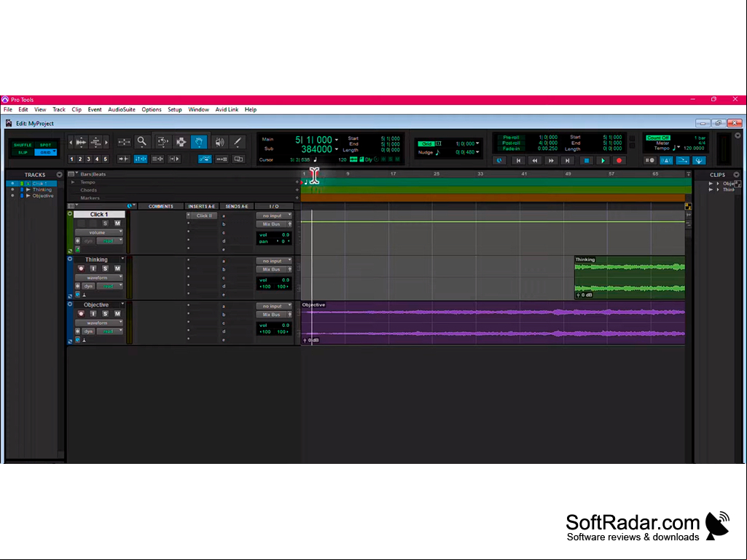Viewport: 747px width, 560px height.
Task: Open Objective track automation mode dropdown
Action: point(110,331)
